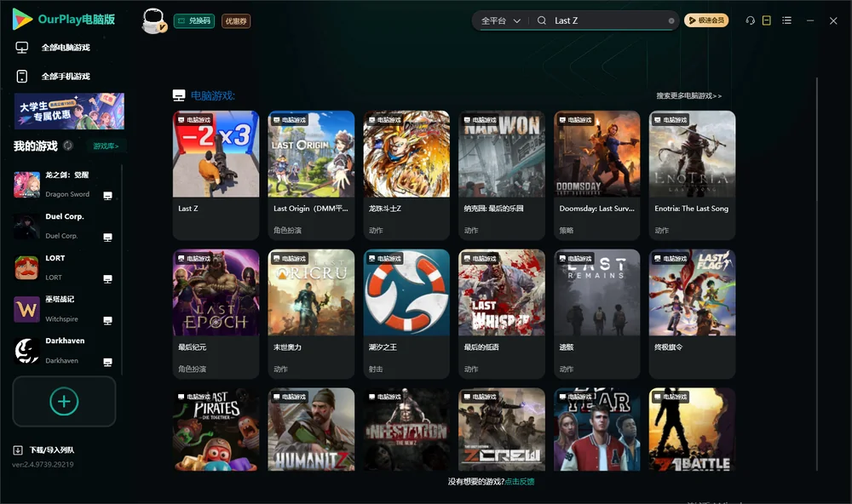Viewport: 852px width, 504px height.
Task: Clear the search box text
Action: pos(671,20)
